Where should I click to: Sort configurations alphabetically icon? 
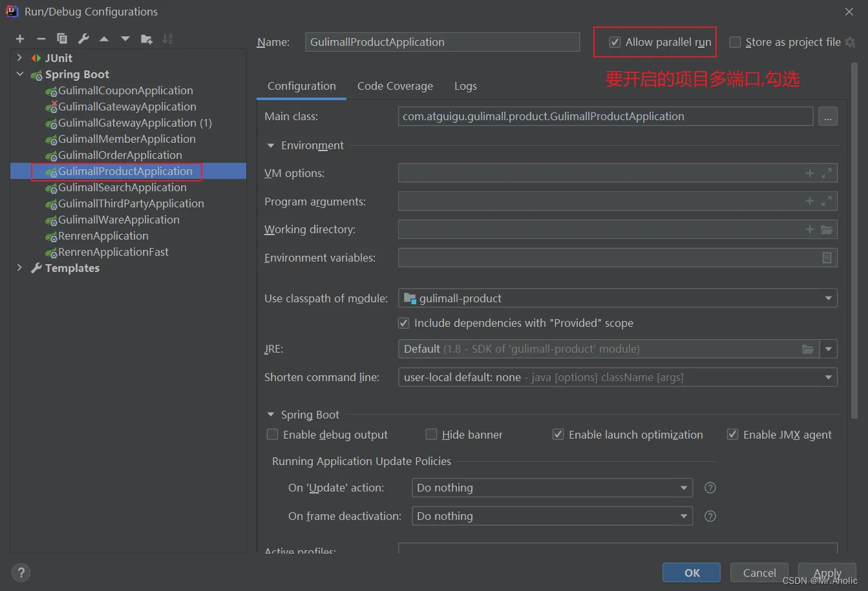(168, 39)
